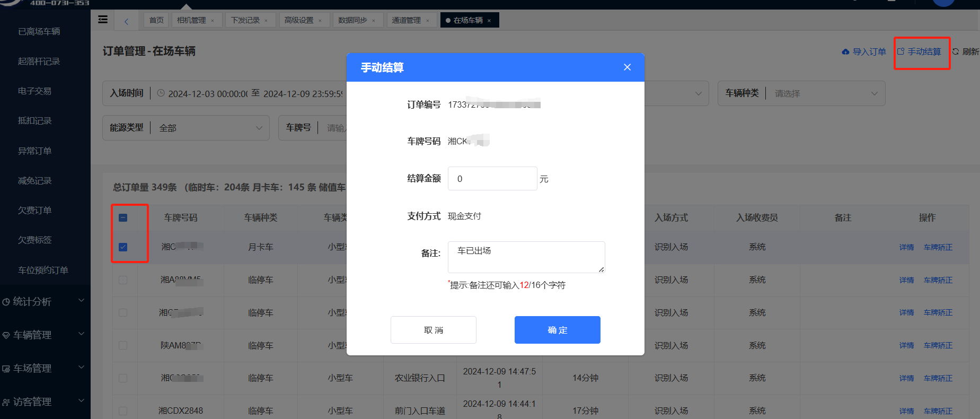
Task: Switch to the 首页 tab
Action: pos(156,20)
